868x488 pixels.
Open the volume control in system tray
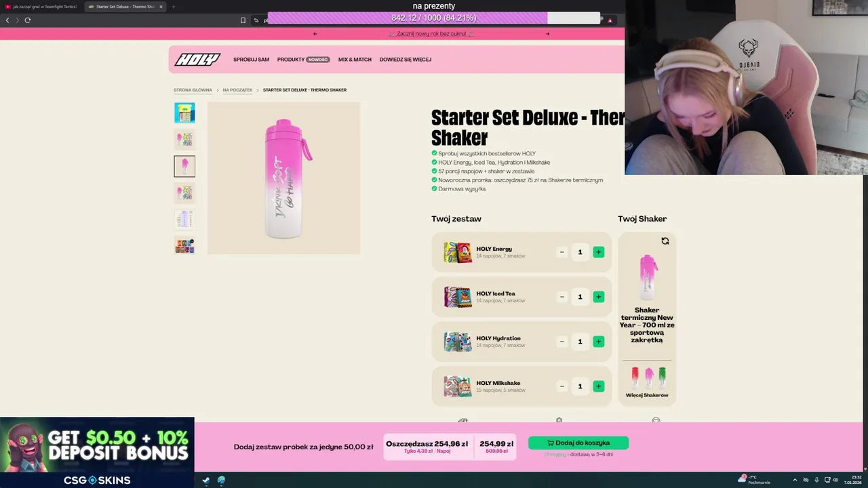835,480
